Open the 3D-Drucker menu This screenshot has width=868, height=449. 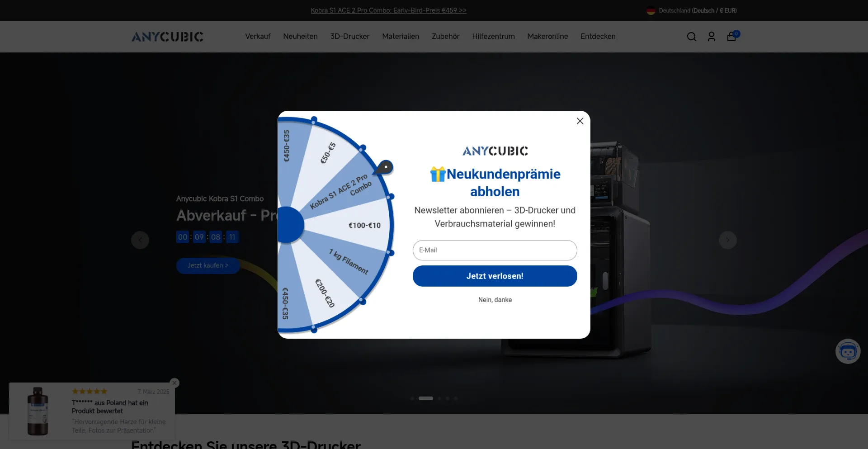tap(349, 36)
